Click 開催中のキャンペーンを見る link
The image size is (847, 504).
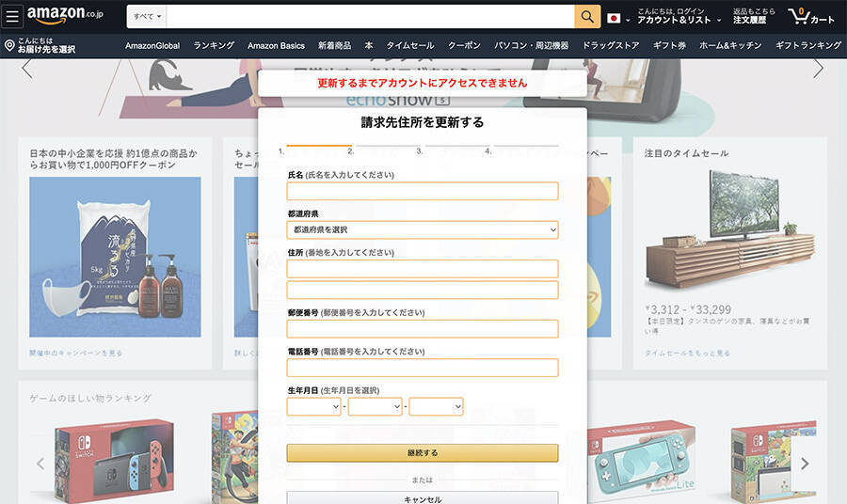(75, 353)
